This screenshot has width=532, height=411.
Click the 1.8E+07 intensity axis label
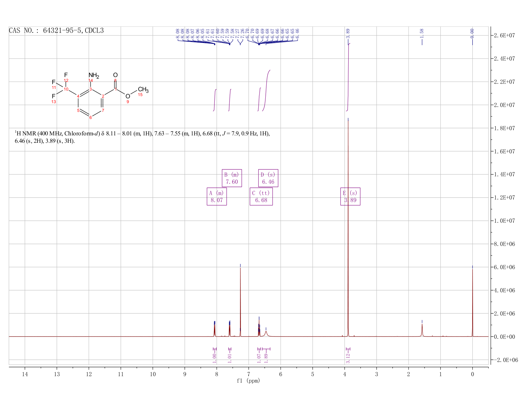click(x=504, y=128)
